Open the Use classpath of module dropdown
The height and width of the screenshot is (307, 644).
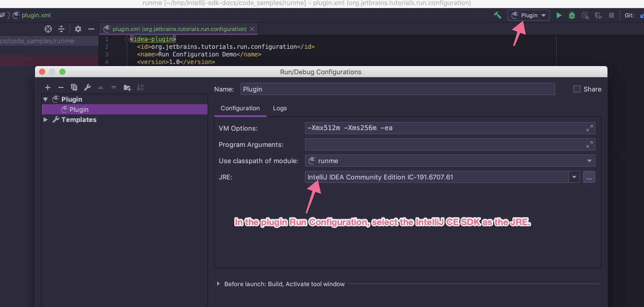[450, 161]
